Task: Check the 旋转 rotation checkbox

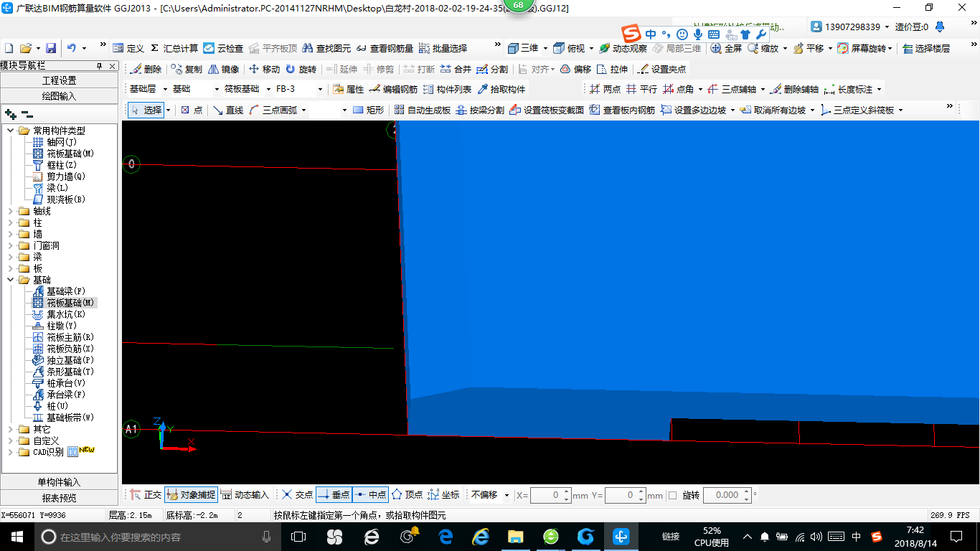Action: [672, 495]
